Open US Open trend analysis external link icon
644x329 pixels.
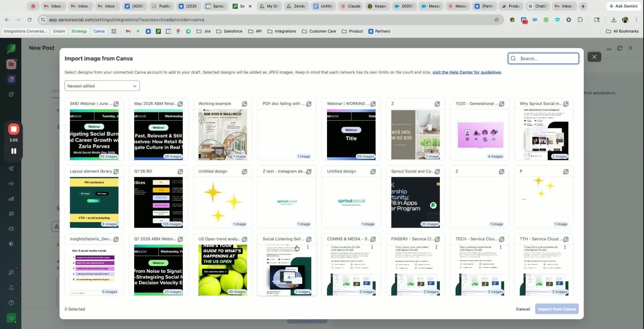click(x=245, y=239)
